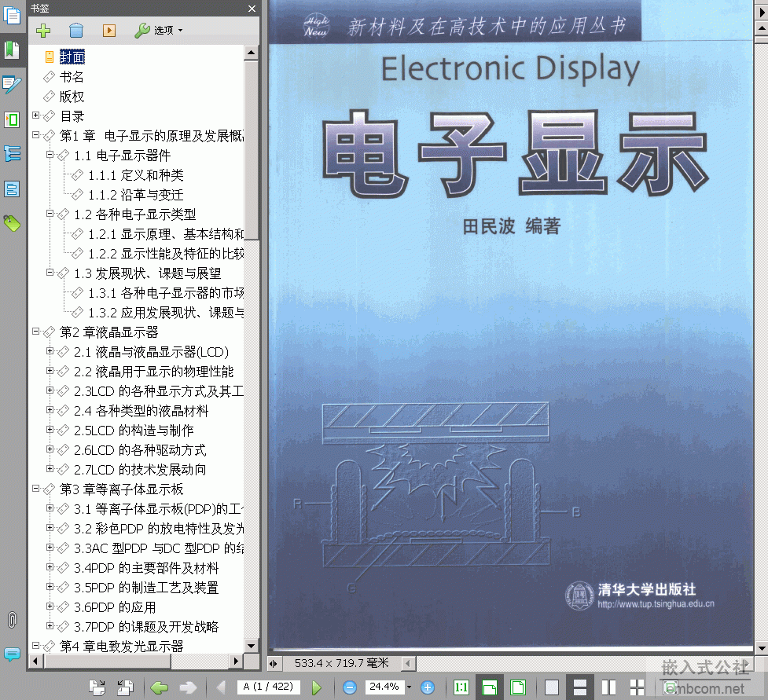
Task: Close the 书签 bookmarks panel
Action: pyautogui.click(x=252, y=9)
